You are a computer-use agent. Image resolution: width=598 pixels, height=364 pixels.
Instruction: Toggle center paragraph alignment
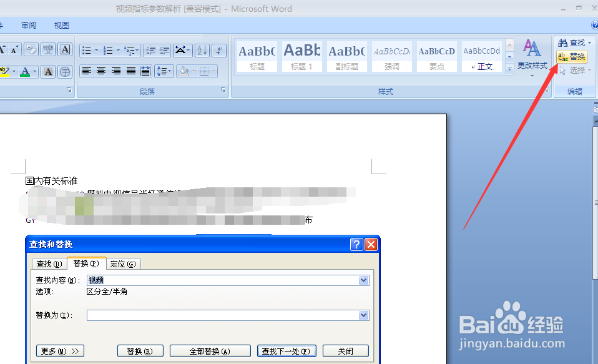pyautogui.click(x=100, y=71)
